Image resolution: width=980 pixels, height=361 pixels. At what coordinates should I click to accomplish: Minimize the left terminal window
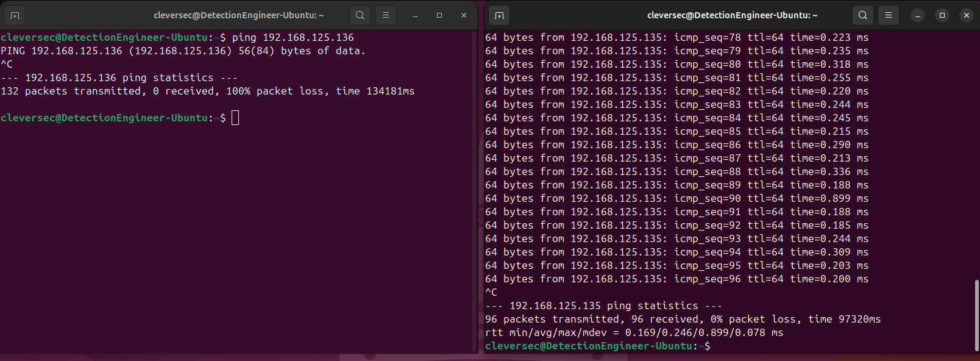tap(415, 15)
